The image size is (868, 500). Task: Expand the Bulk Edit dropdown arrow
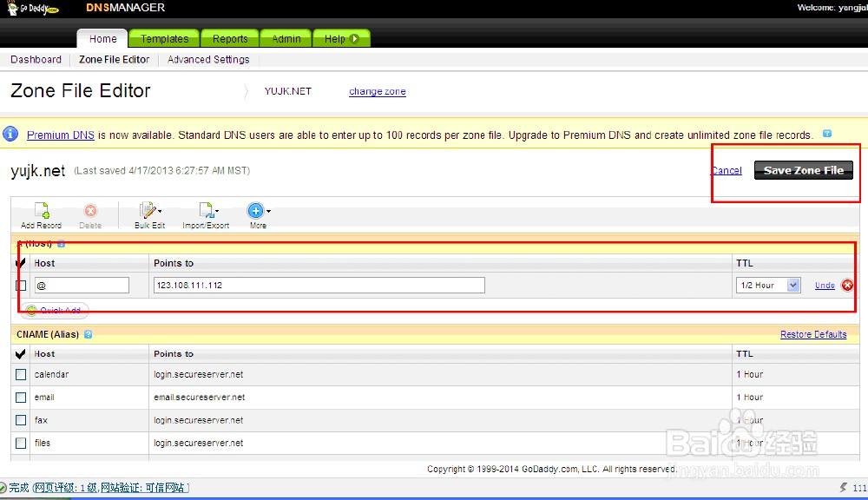(160, 211)
